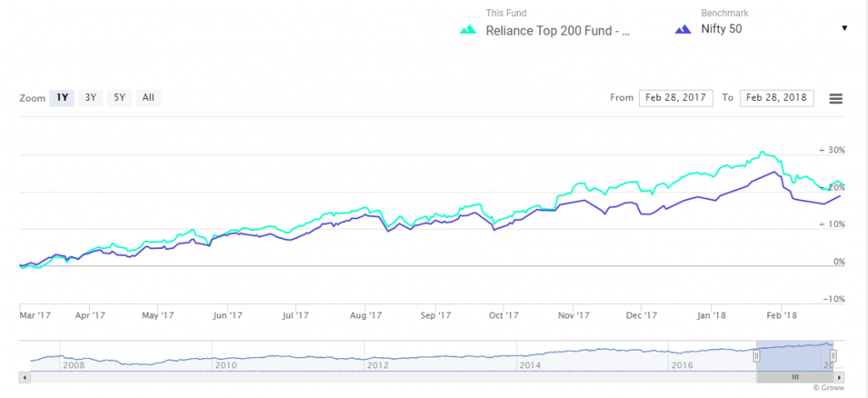This screenshot has height=398, width=868.
Task: Toggle Reliance Top 200 Fund series
Action: [558, 31]
